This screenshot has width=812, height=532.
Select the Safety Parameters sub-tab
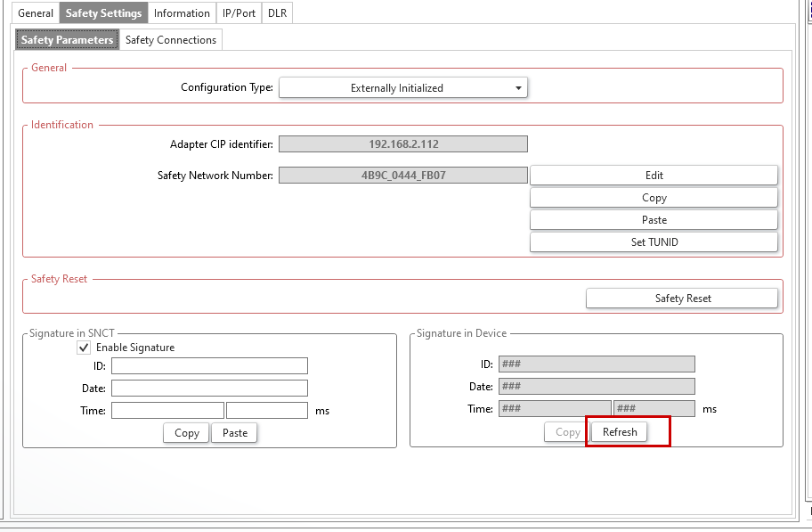point(67,40)
